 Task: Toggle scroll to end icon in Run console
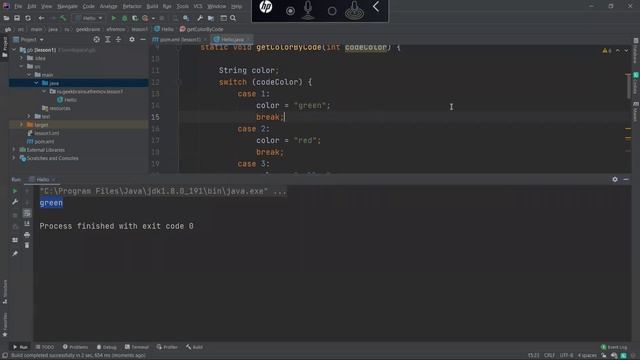point(27,224)
